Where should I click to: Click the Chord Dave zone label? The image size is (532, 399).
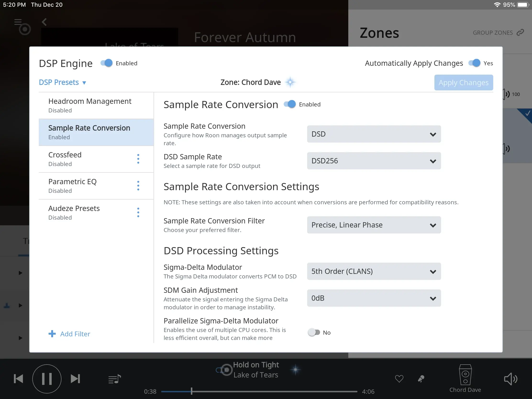coord(465,390)
